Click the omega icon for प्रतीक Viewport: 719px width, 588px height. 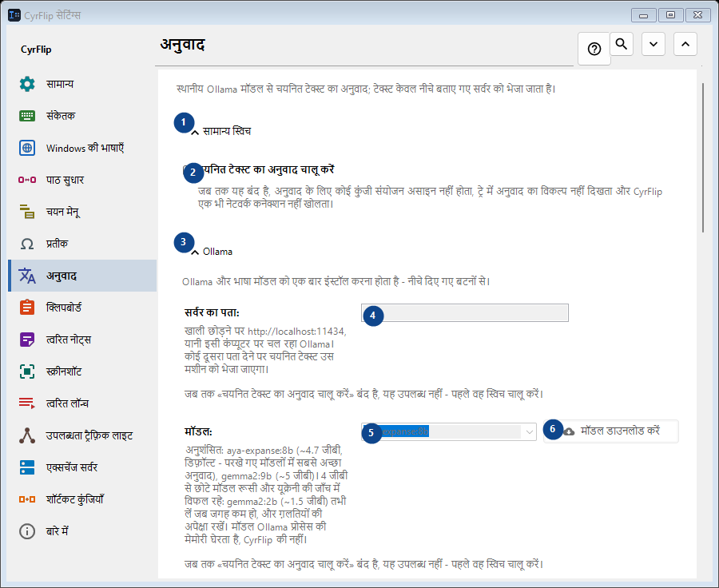point(27,244)
